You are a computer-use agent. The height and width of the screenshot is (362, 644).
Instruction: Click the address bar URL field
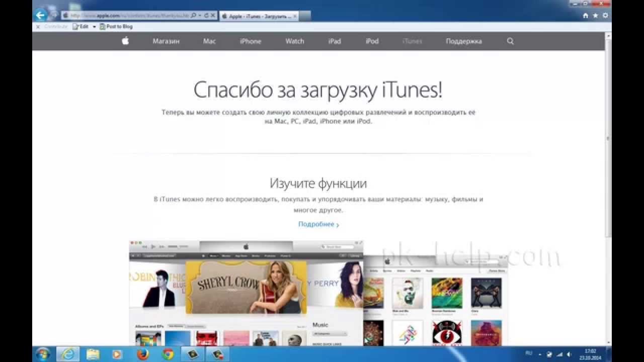point(129,16)
